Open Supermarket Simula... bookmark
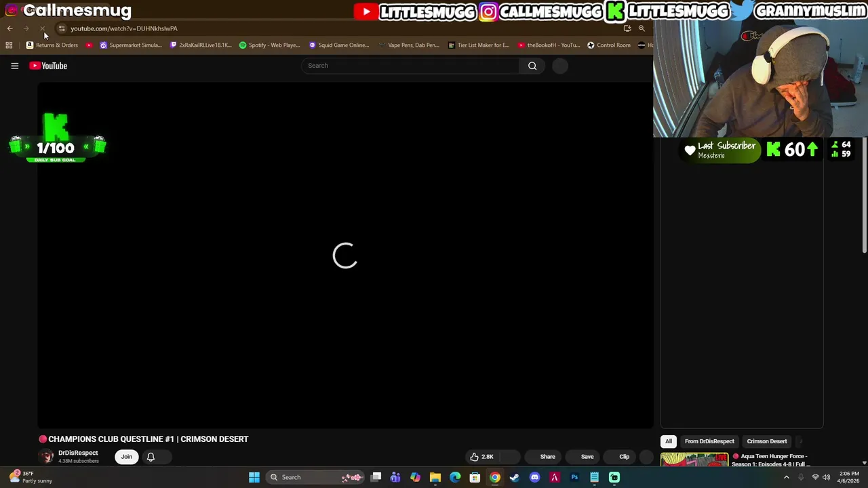This screenshot has height=488, width=868. [131, 45]
